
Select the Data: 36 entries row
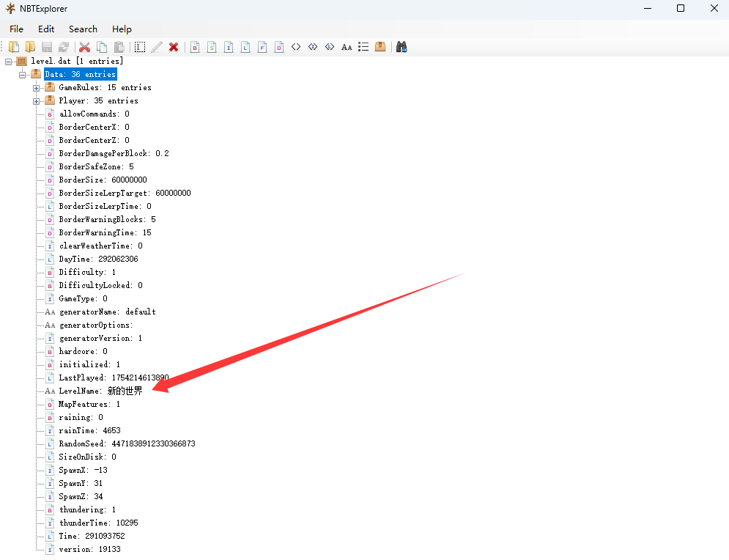pos(80,75)
